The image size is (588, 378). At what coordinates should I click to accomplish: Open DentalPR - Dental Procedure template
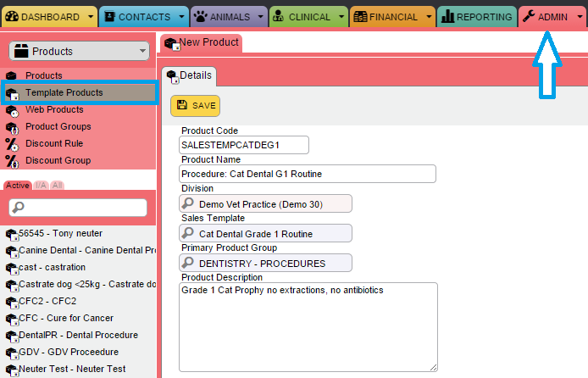[79, 335]
